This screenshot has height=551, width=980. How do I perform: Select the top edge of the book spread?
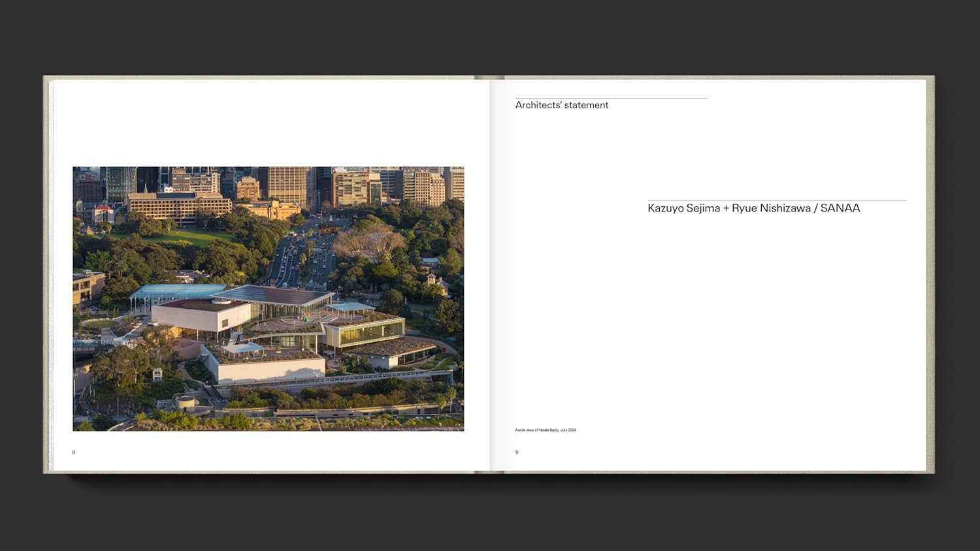(490, 77)
